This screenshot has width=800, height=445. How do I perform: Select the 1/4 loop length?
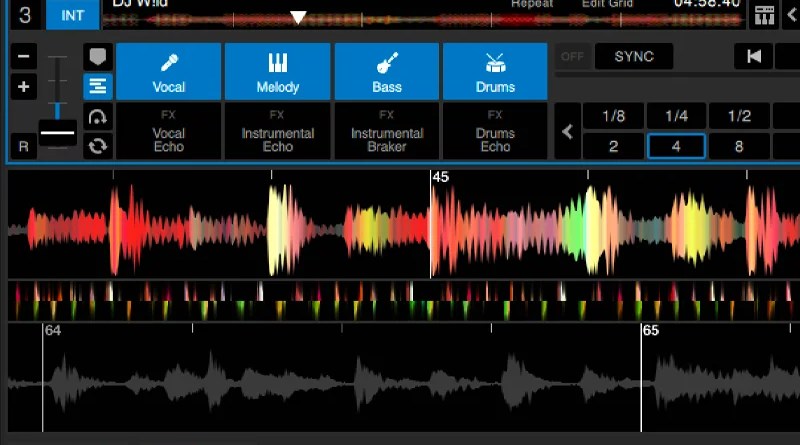677,116
